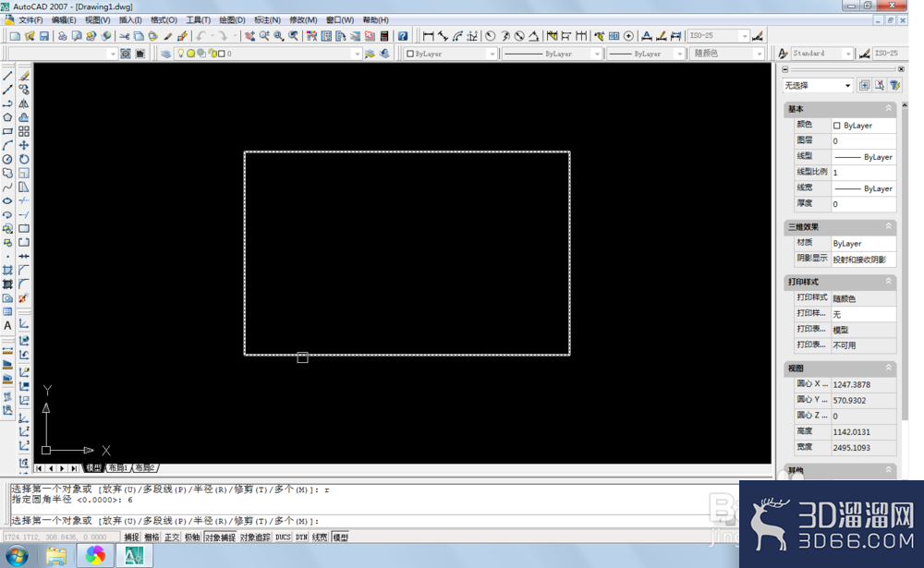Click the Erase modify tool
The image size is (924, 568).
pos(24,76)
